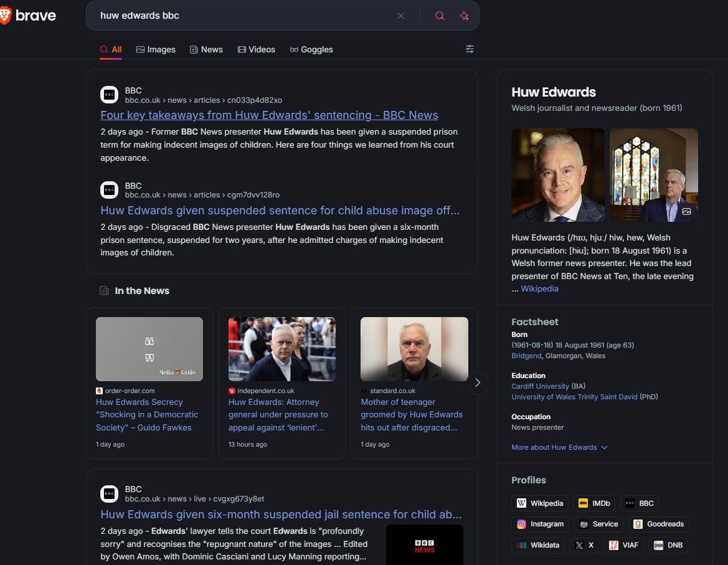Image resolution: width=728 pixels, height=565 pixels.
Task: Click the '13 hours ago' timestamp
Action: [x=247, y=444]
